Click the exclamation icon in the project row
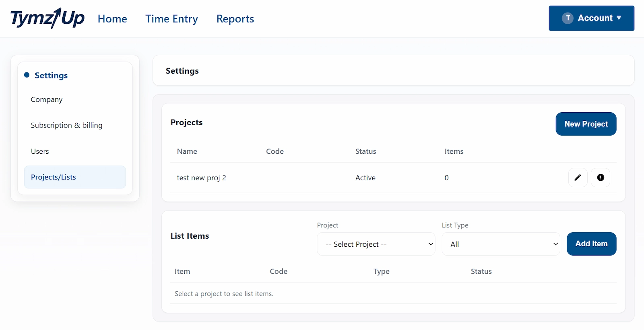 click(600, 177)
